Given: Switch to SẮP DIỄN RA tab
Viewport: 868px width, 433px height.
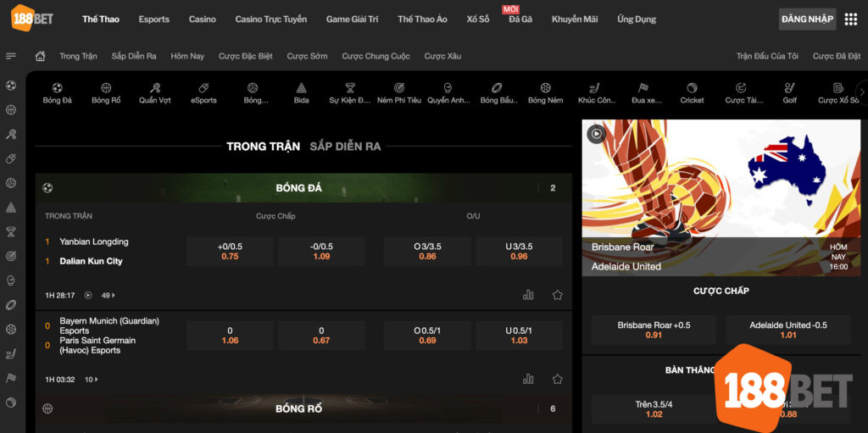Looking at the screenshot, I should click(x=346, y=147).
